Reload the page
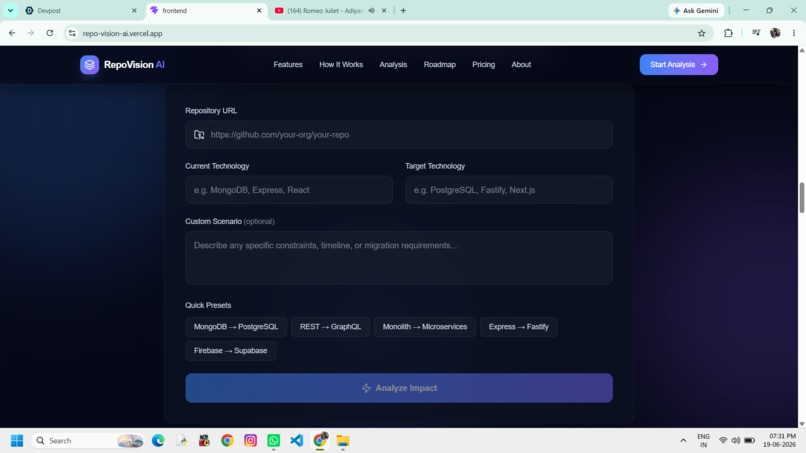The image size is (806, 453). (49, 33)
